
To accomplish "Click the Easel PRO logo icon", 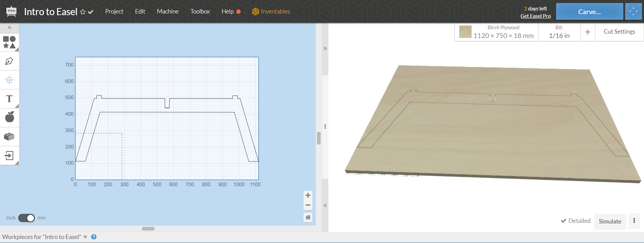I will tap(11, 11).
